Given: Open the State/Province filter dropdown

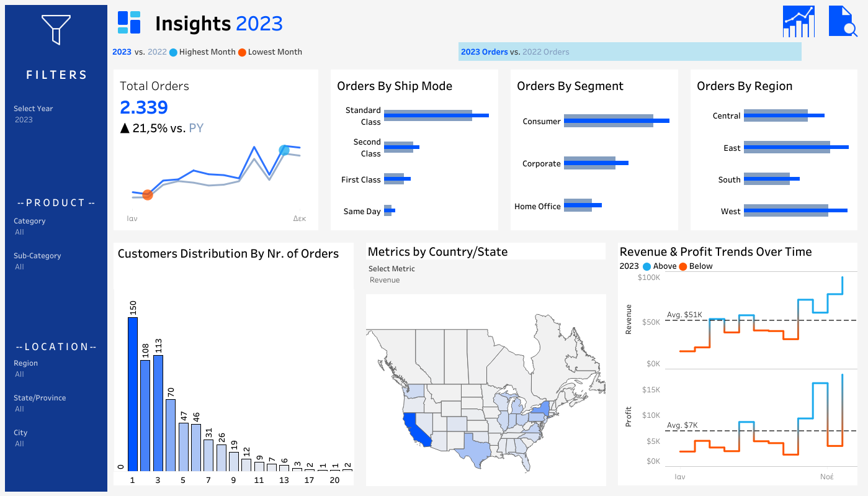Looking at the screenshot, I should coord(56,409).
